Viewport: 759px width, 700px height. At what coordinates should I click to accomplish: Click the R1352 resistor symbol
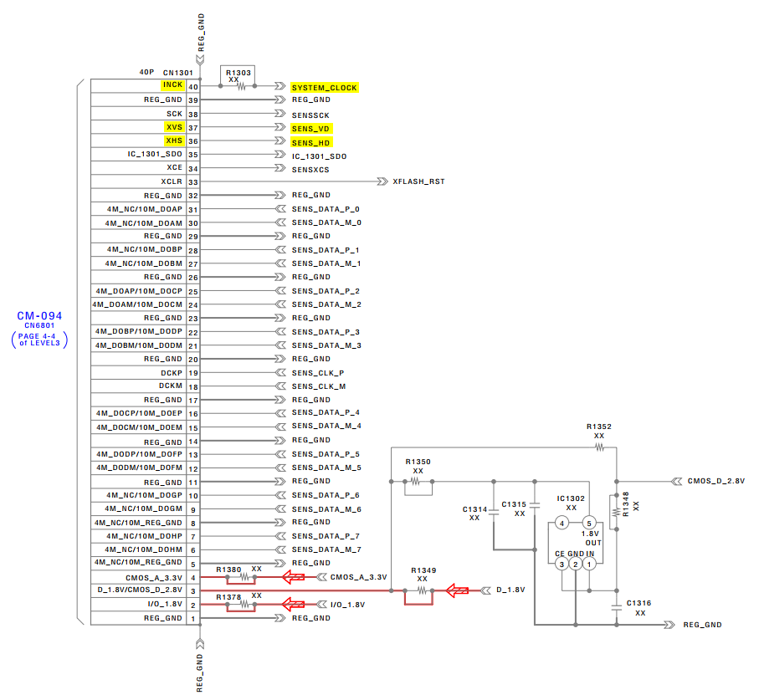coord(600,447)
